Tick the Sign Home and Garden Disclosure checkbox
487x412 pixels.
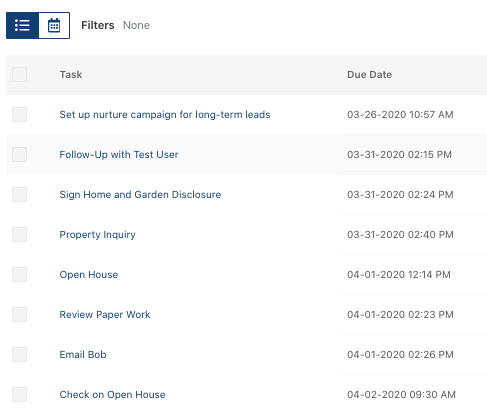(x=20, y=194)
